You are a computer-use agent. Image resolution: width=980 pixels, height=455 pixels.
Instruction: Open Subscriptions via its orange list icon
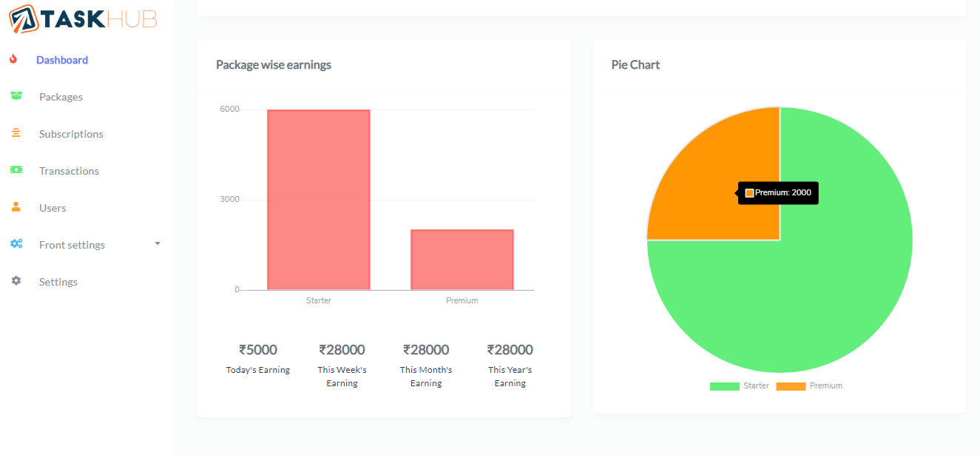click(x=16, y=133)
